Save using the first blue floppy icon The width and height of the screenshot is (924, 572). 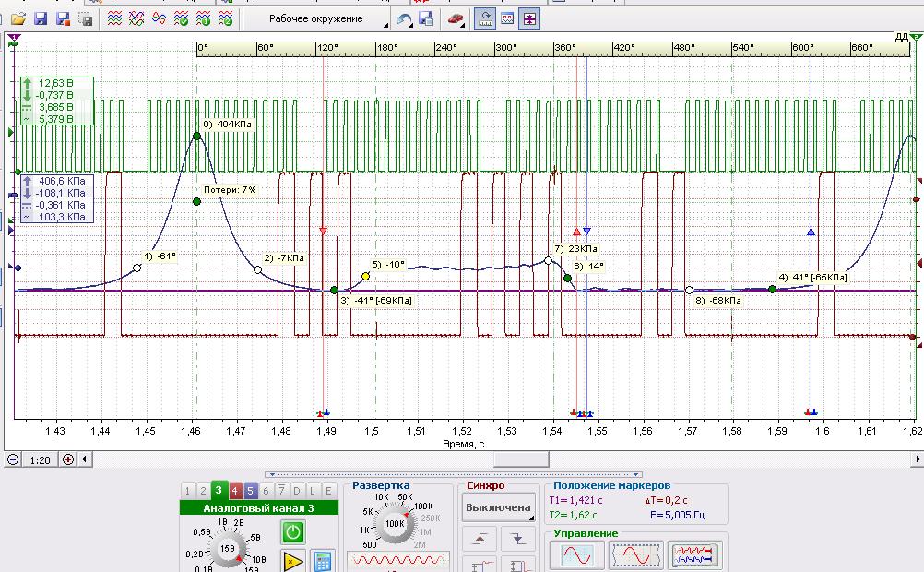[x=41, y=18]
